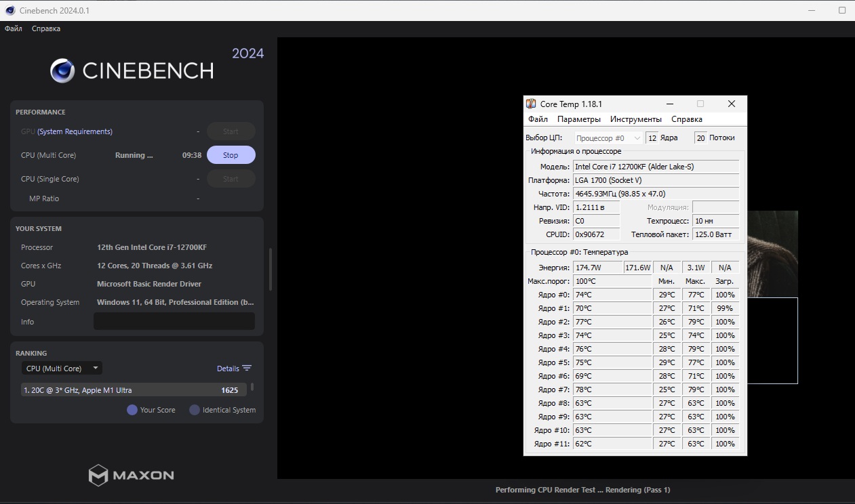
Task: Click the Windows 11 operating system text
Action: click(176, 302)
